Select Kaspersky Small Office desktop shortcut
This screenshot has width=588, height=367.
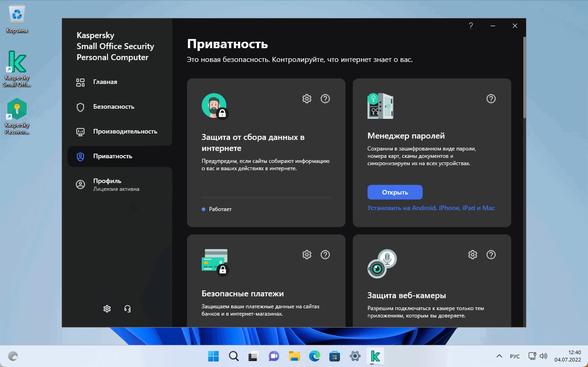(17, 69)
